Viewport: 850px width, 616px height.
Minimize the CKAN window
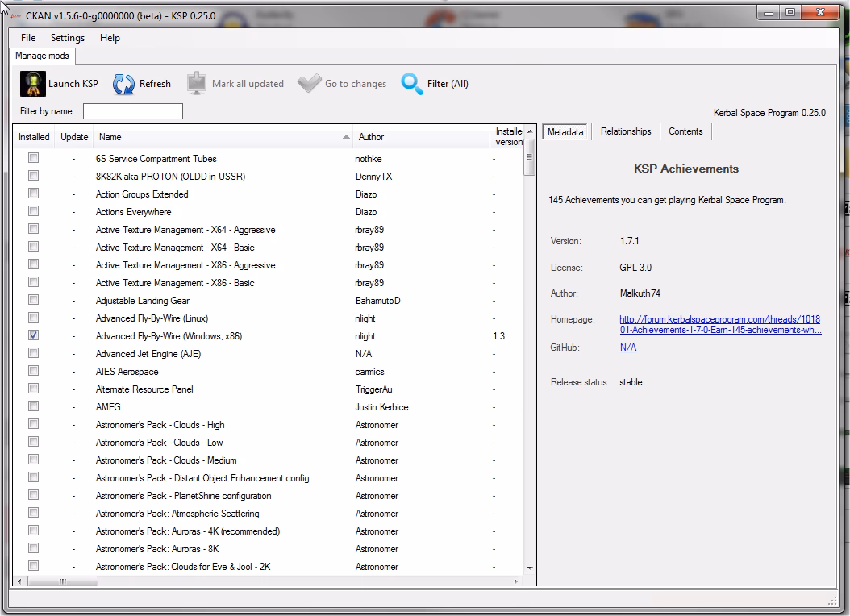point(769,12)
